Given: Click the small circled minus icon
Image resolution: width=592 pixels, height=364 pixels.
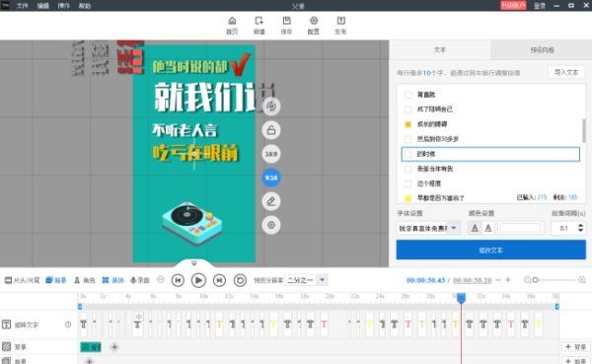Looking at the screenshot, I should point(161,280).
